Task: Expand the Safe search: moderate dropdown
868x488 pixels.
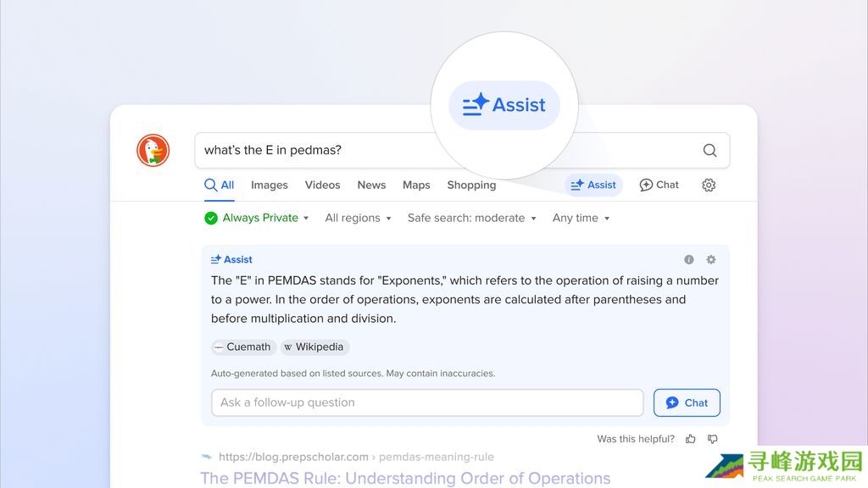Action: pos(471,218)
